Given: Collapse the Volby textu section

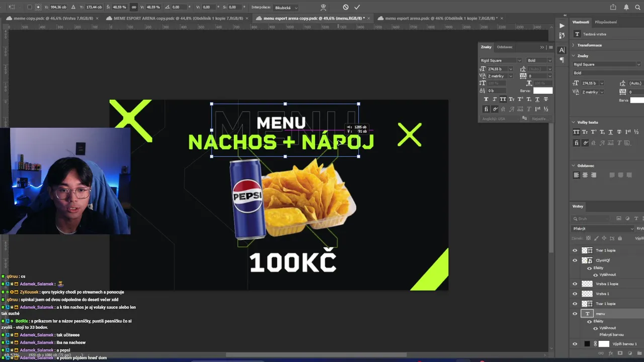Looking at the screenshot, I should (x=574, y=122).
